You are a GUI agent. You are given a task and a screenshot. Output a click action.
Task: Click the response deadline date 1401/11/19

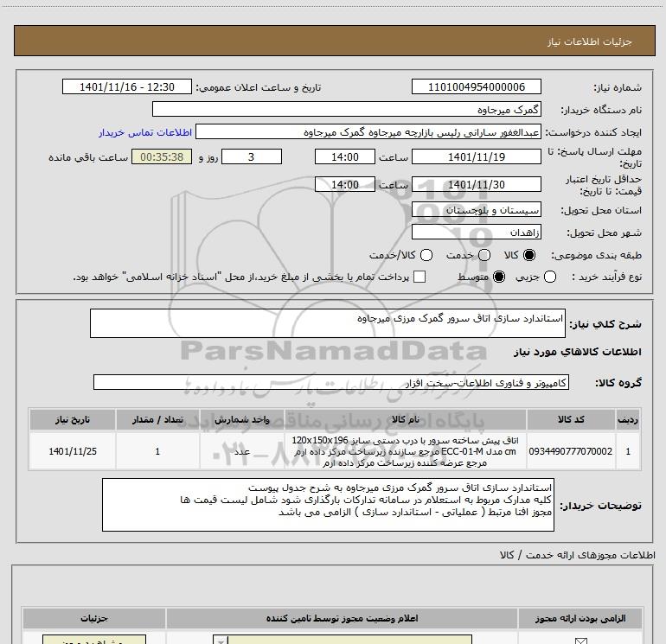(x=476, y=157)
